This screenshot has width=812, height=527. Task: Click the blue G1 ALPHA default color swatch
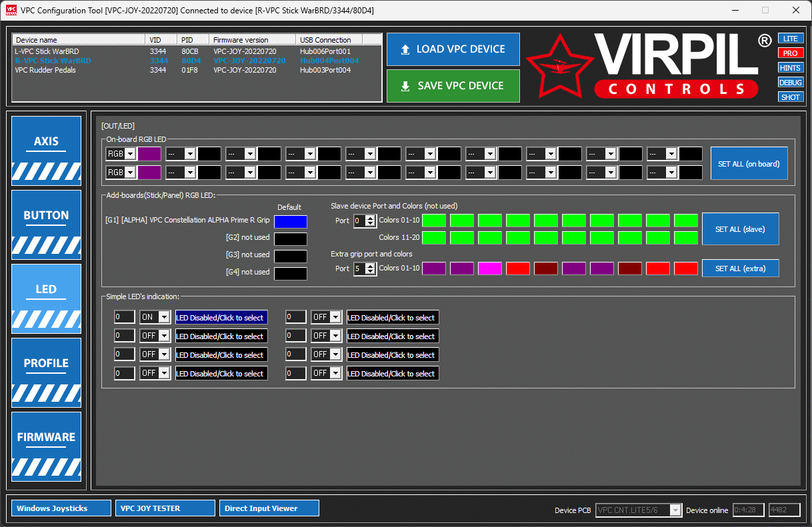pyautogui.click(x=290, y=222)
